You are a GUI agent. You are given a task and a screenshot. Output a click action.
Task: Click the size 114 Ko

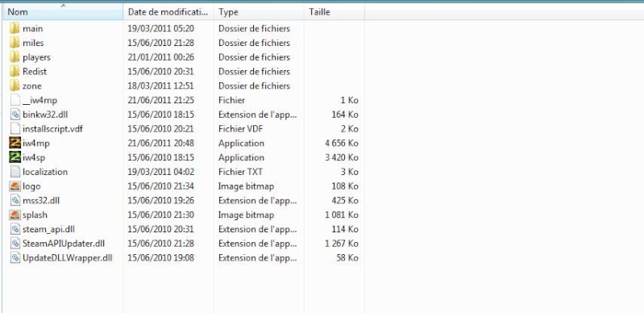[x=345, y=229]
